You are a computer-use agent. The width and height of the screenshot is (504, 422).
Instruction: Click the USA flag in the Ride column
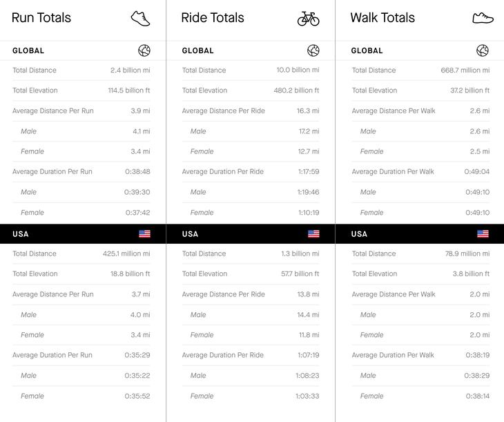coord(313,234)
